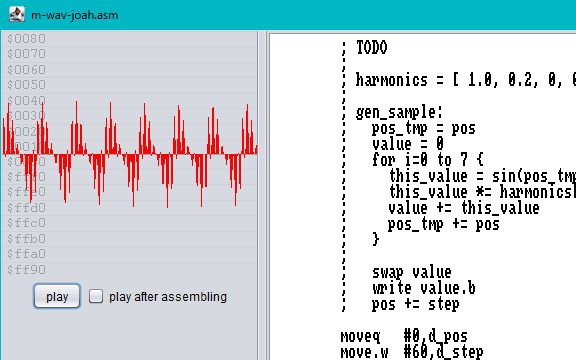Click the moveq #0,d_pos instruction
The image size is (576, 360).
pos(404,336)
